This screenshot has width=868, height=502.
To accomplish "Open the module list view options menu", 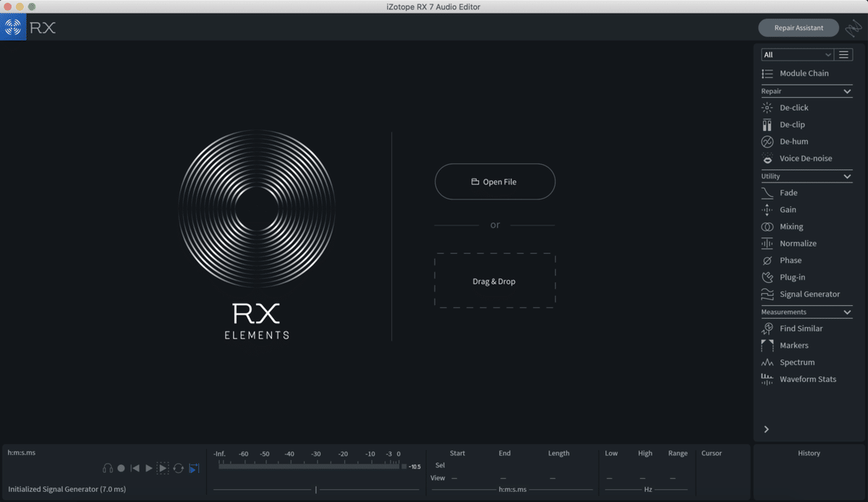I will [843, 55].
